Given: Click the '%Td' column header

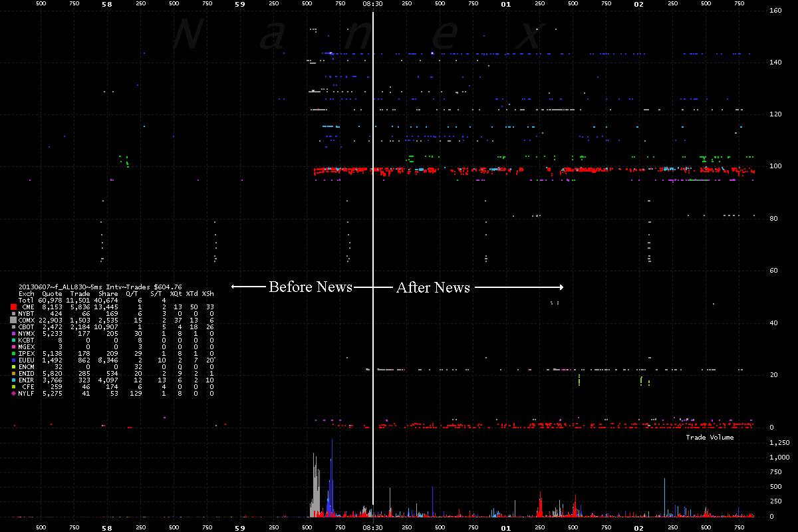Looking at the screenshot, I should 192,293.
